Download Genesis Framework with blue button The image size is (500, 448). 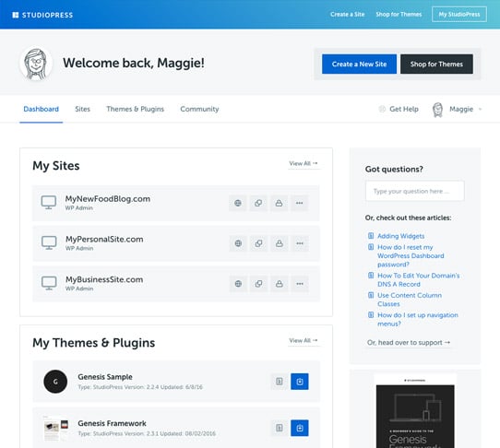tap(300, 428)
